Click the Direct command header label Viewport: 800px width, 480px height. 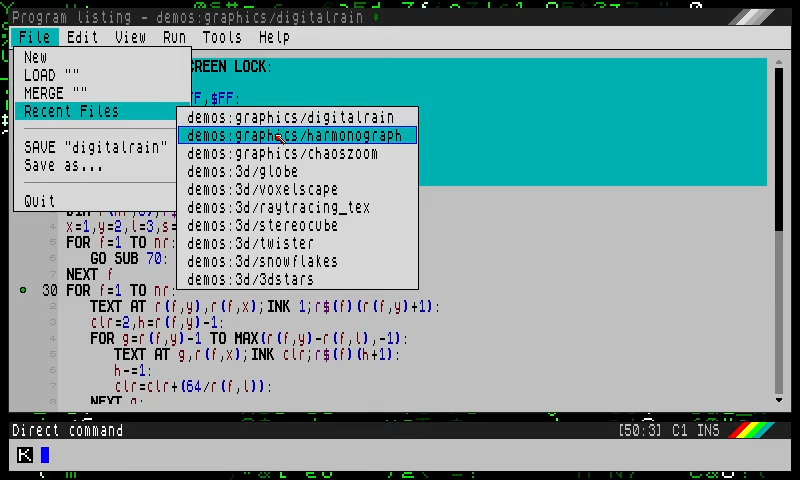[67, 431]
